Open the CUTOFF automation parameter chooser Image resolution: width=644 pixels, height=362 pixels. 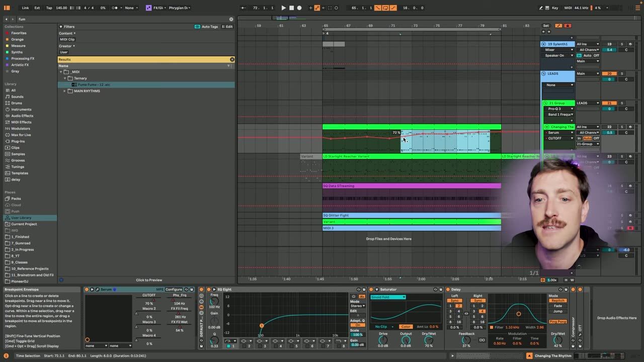pos(560,138)
